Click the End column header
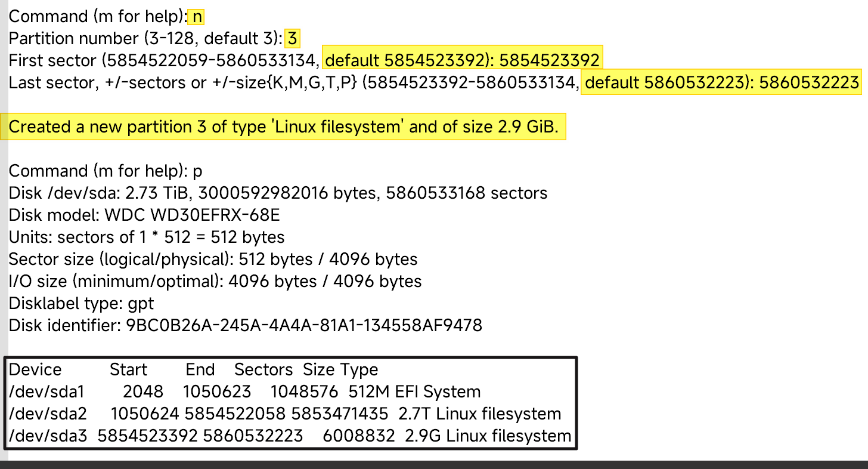 (200, 370)
